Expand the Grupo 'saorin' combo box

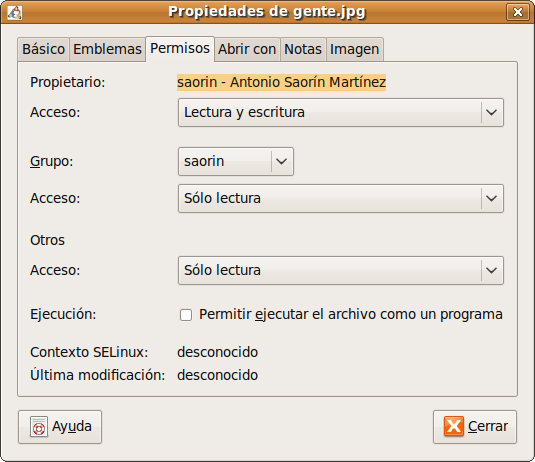pos(236,161)
